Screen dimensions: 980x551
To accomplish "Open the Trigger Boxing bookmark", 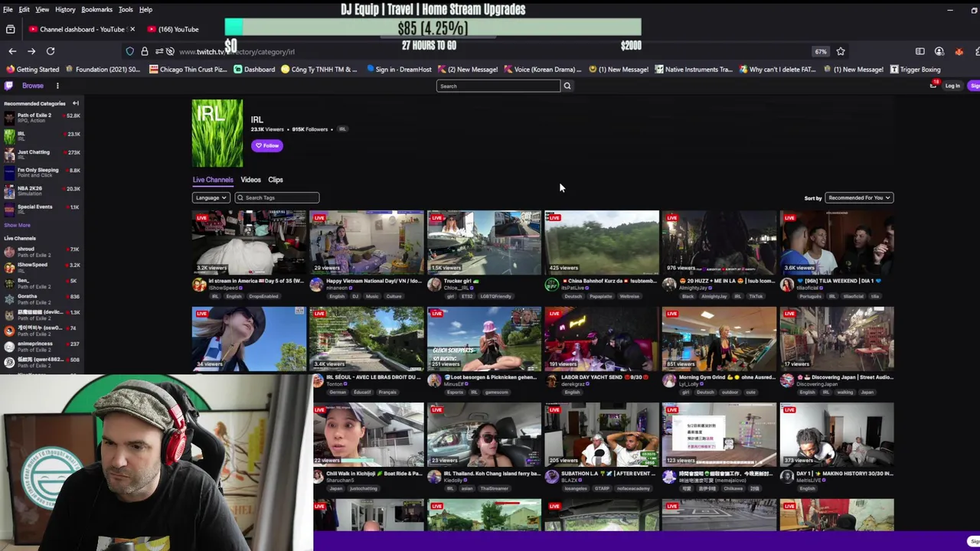I will point(915,70).
